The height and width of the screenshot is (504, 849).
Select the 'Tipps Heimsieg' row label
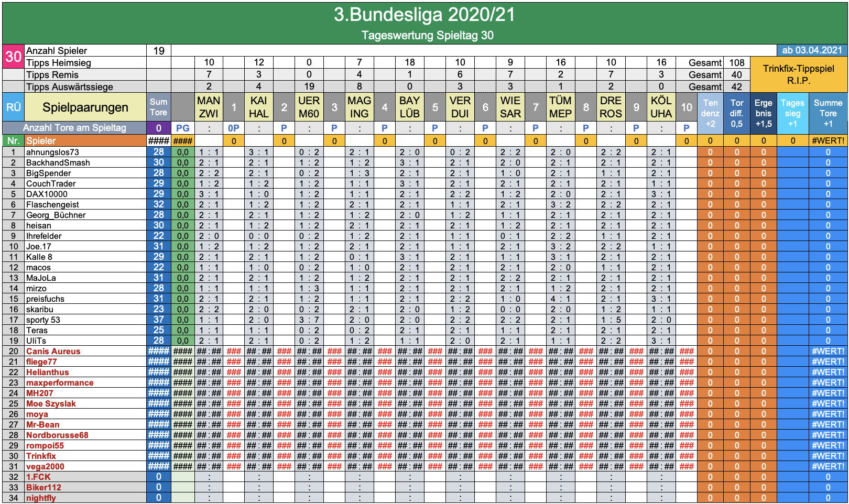pyautogui.click(x=85, y=63)
